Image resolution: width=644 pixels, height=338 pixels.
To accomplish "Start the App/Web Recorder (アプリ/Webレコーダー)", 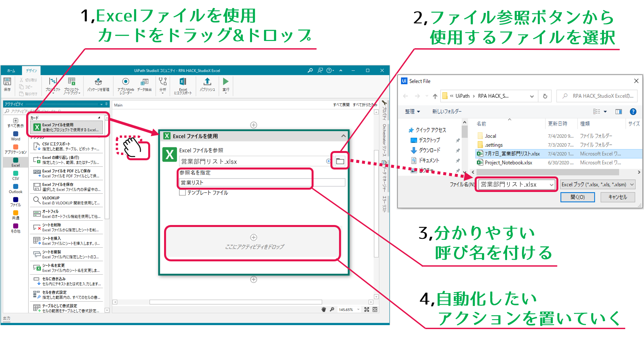I will click(126, 86).
